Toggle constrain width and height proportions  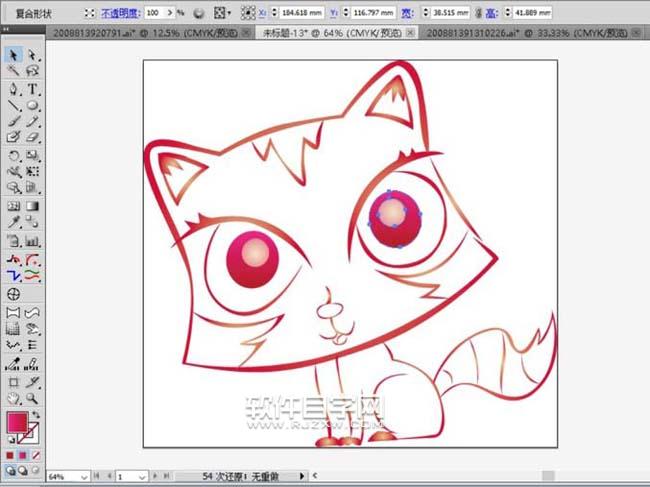coord(478,13)
